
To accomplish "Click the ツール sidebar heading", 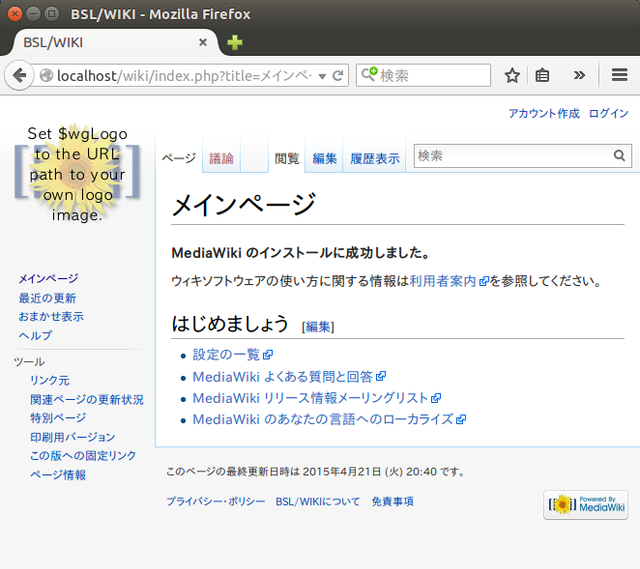I will (29, 362).
